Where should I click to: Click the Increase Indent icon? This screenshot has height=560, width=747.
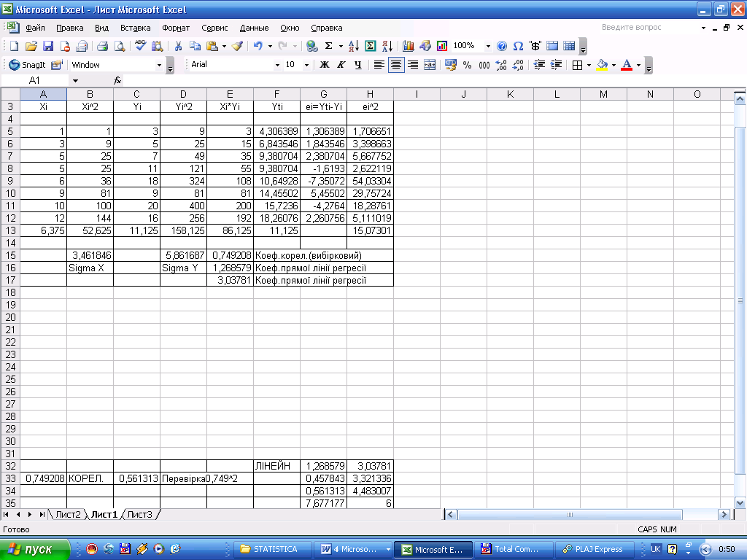point(556,65)
